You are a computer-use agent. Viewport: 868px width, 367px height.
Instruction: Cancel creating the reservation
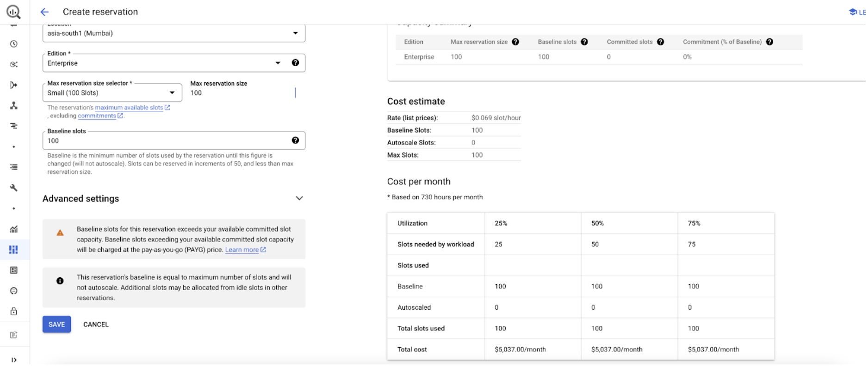96,324
